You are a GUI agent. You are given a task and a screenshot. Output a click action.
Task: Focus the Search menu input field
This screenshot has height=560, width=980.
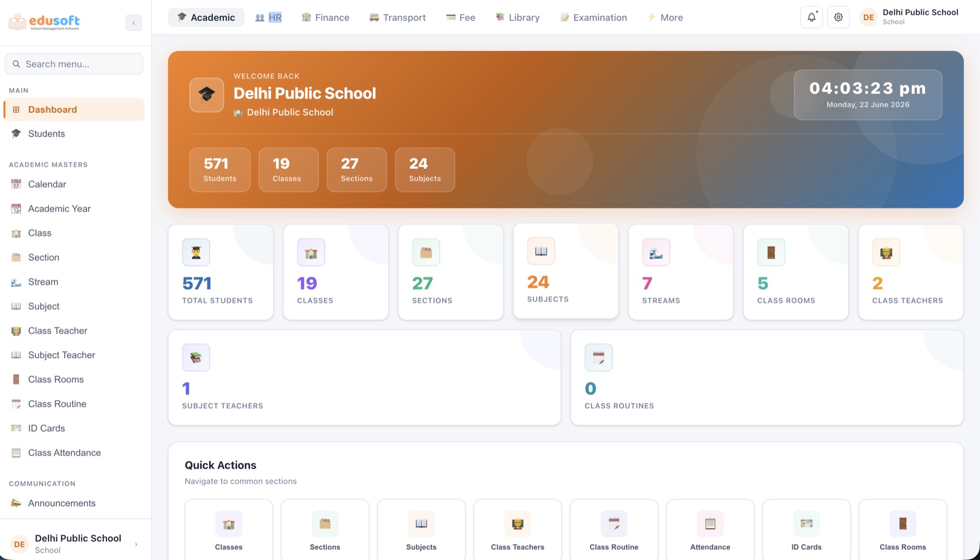(74, 64)
